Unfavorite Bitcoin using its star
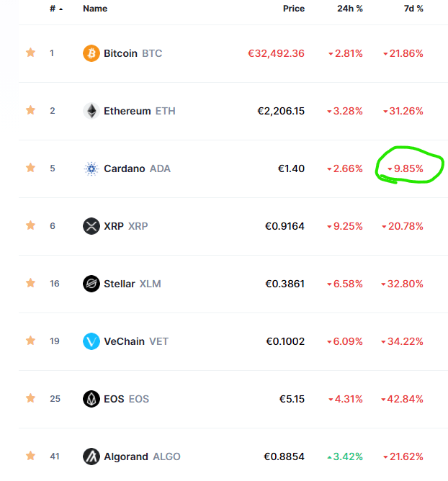Image resolution: width=448 pixels, height=481 pixels. pyautogui.click(x=30, y=53)
